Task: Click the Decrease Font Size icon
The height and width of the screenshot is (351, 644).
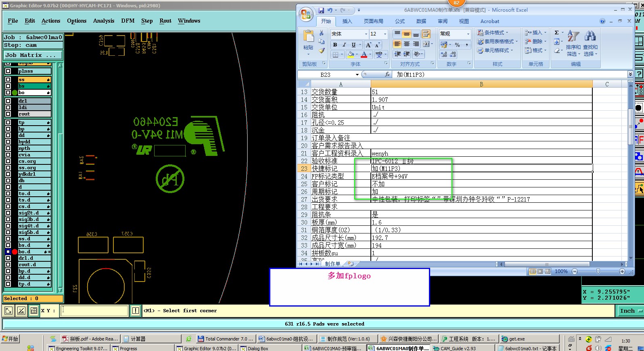Action: 377,45
